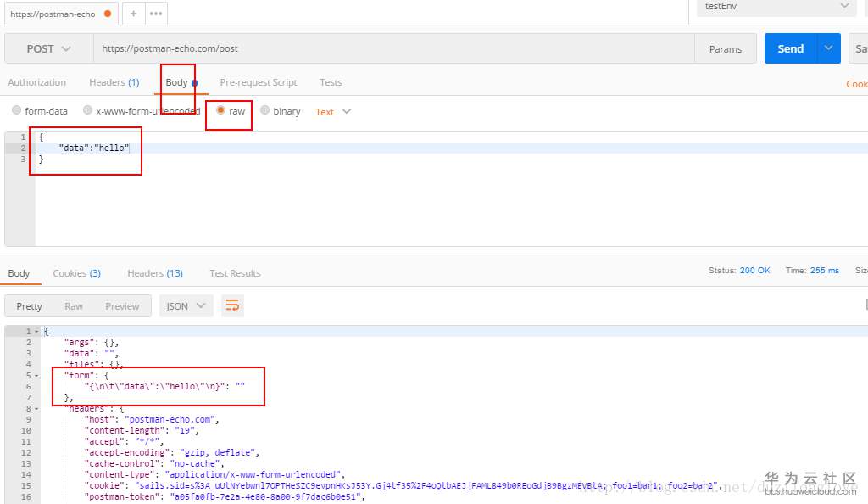Viewport: 868px width, 504px height.
Task: Open a new request tab with plus icon
Action: click(133, 14)
